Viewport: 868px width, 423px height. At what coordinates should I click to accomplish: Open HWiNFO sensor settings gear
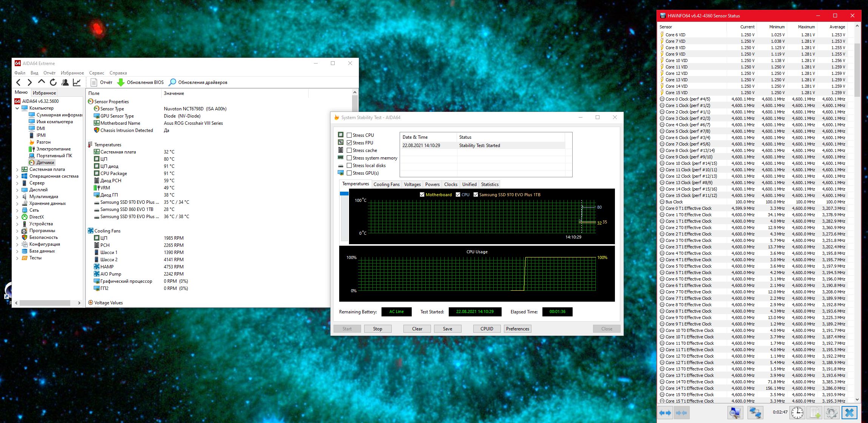(831, 412)
